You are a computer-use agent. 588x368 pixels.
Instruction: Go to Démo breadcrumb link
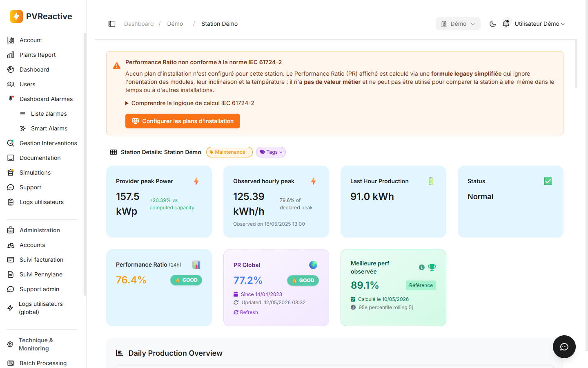point(175,24)
